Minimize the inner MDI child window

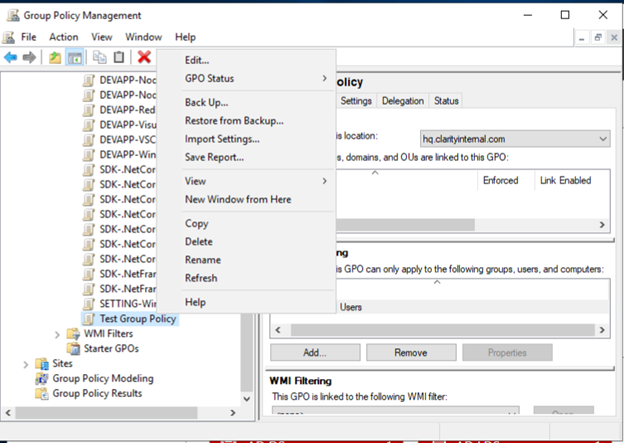(582, 38)
